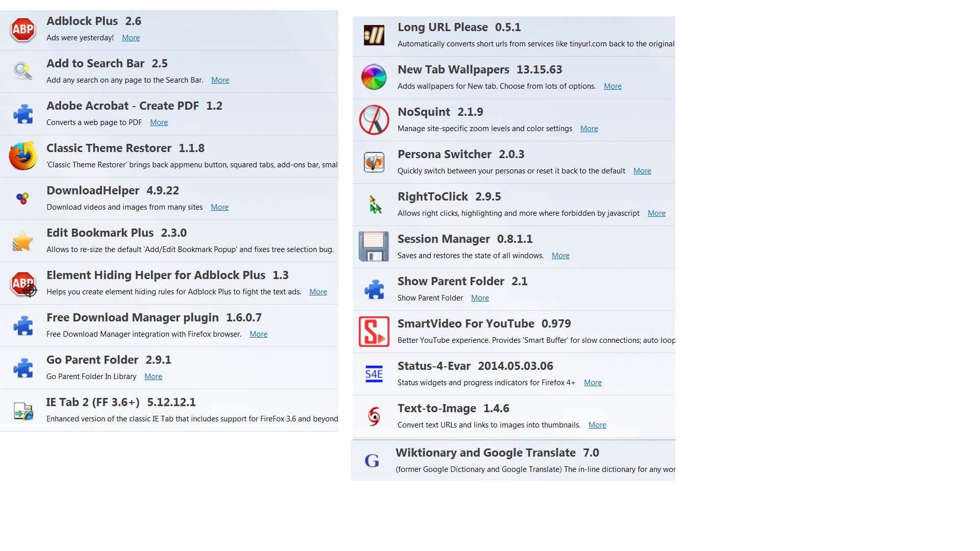The image size is (980, 551).
Task: Click the DownloadHelper colored balls icon
Action: click(x=22, y=198)
